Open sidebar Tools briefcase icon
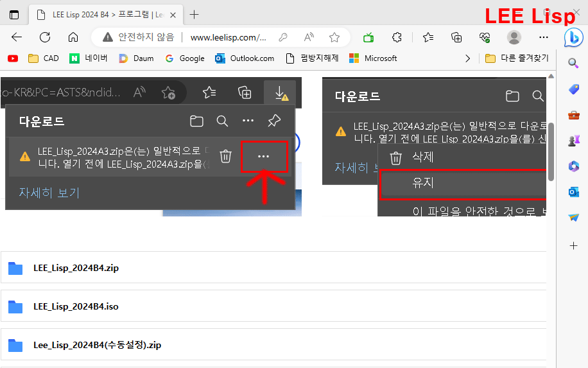 [x=573, y=115]
